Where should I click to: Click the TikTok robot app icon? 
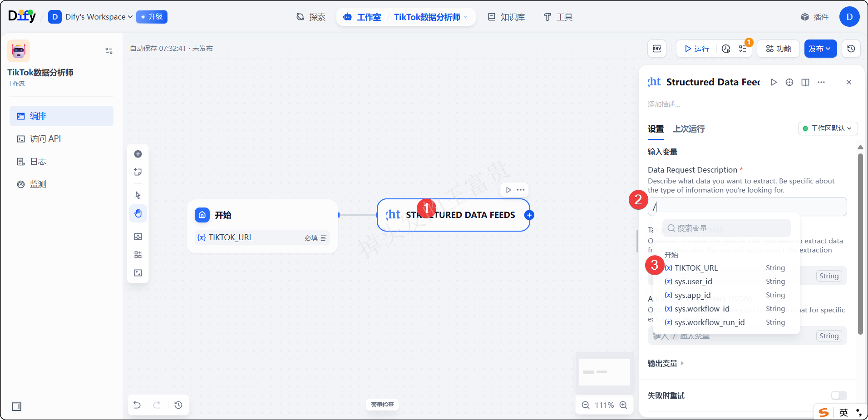point(19,50)
